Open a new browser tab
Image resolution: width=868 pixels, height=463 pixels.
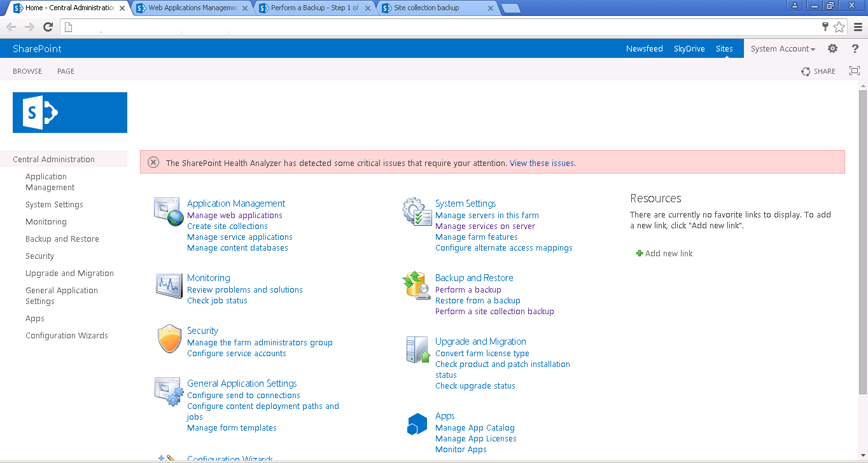coord(510,8)
